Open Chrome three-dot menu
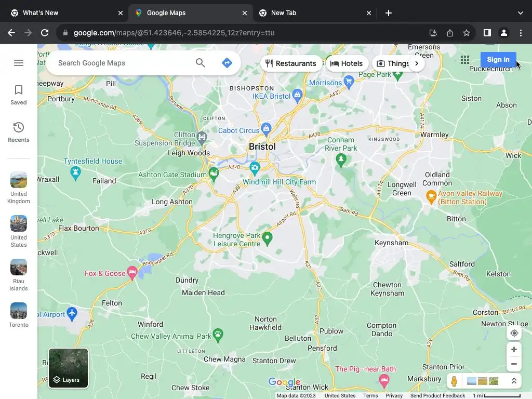Screen dimensions: 532x399 coord(521,33)
